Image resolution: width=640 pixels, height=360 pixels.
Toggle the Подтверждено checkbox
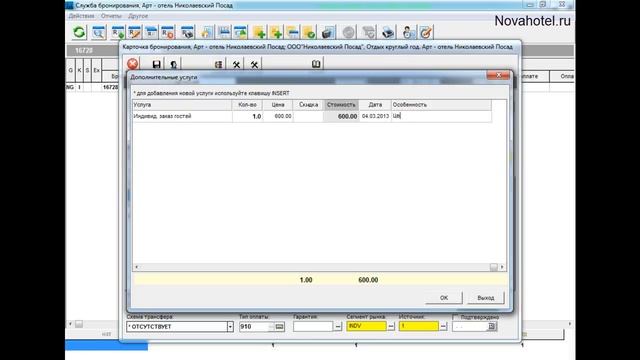[456, 317]
